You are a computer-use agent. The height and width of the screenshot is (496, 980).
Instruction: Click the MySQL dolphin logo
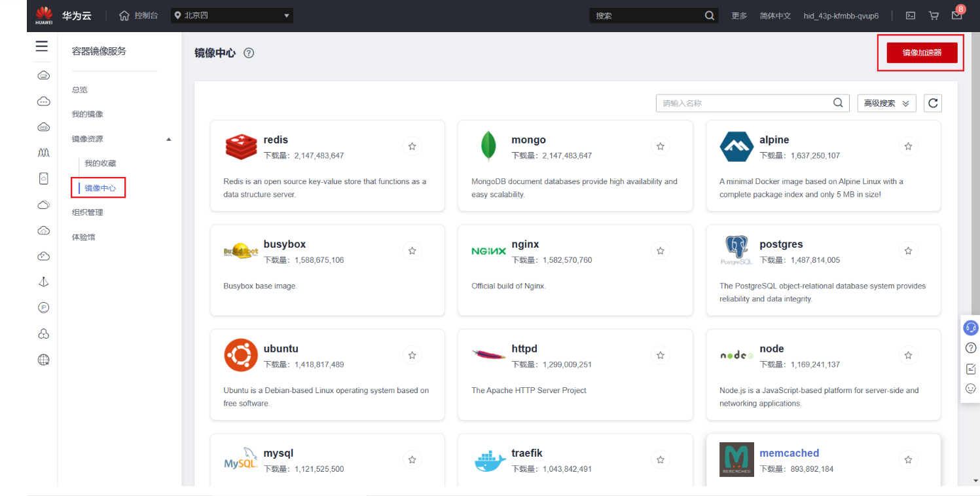(241, 460)
